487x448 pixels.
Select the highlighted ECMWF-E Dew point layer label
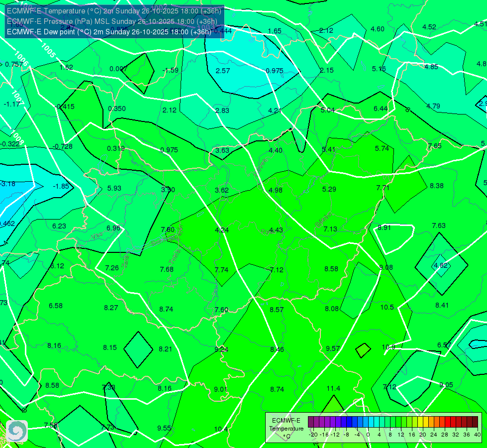(109, 32)
